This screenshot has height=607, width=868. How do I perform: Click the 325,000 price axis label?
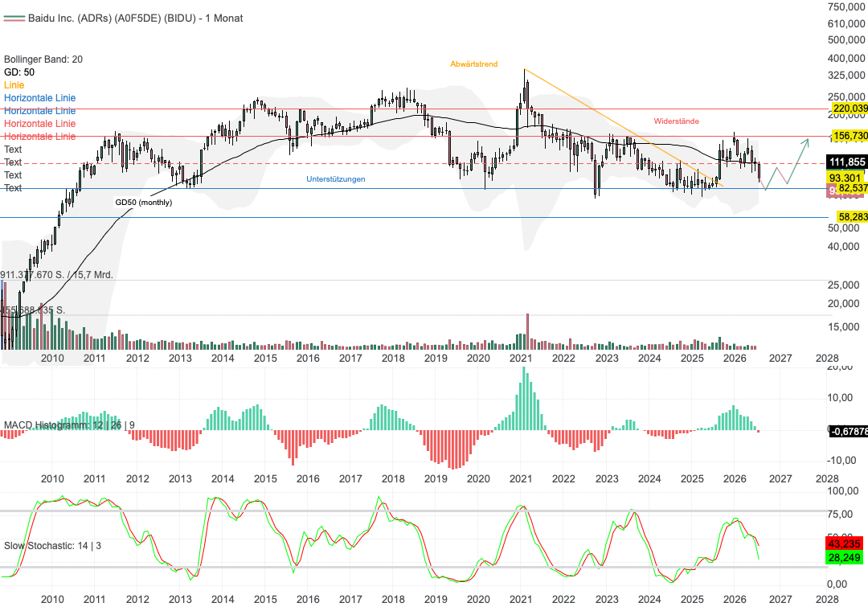(x=846, y=76)
